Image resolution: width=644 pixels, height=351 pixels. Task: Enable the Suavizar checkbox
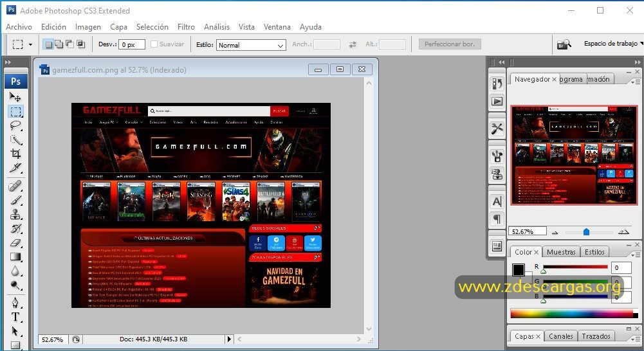154,44
